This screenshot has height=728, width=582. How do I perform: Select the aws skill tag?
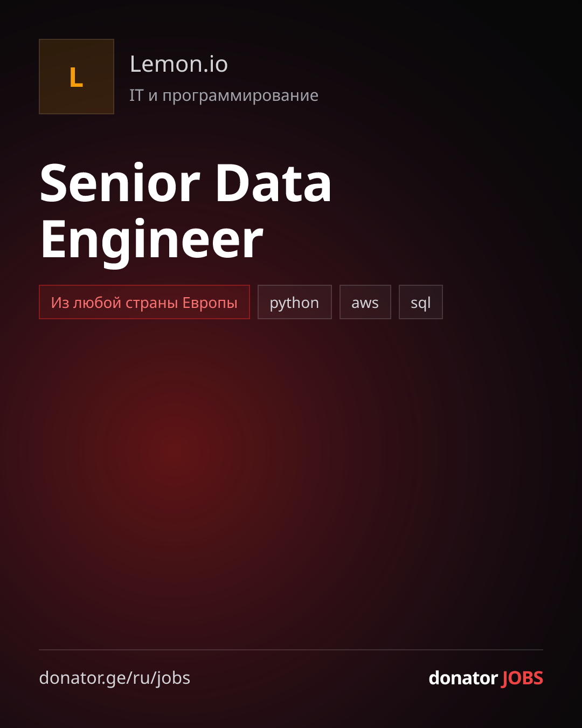click(x=365, y=302)
